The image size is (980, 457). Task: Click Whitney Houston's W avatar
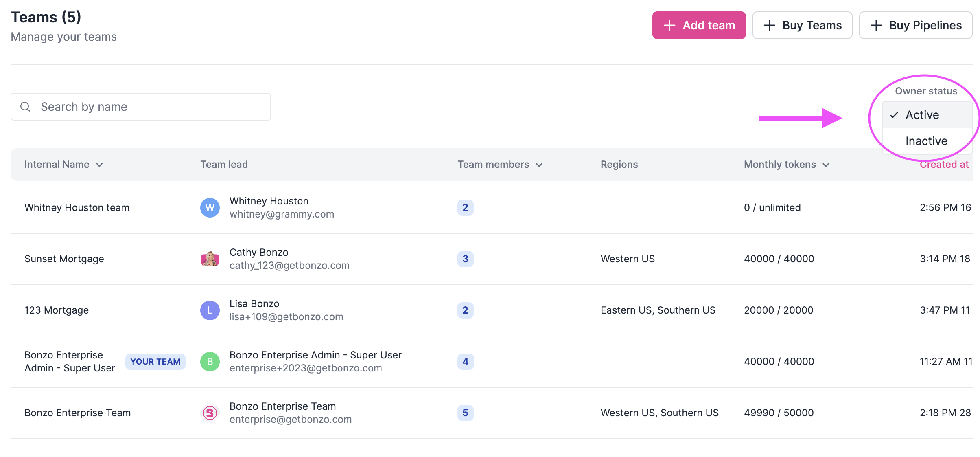210,208
